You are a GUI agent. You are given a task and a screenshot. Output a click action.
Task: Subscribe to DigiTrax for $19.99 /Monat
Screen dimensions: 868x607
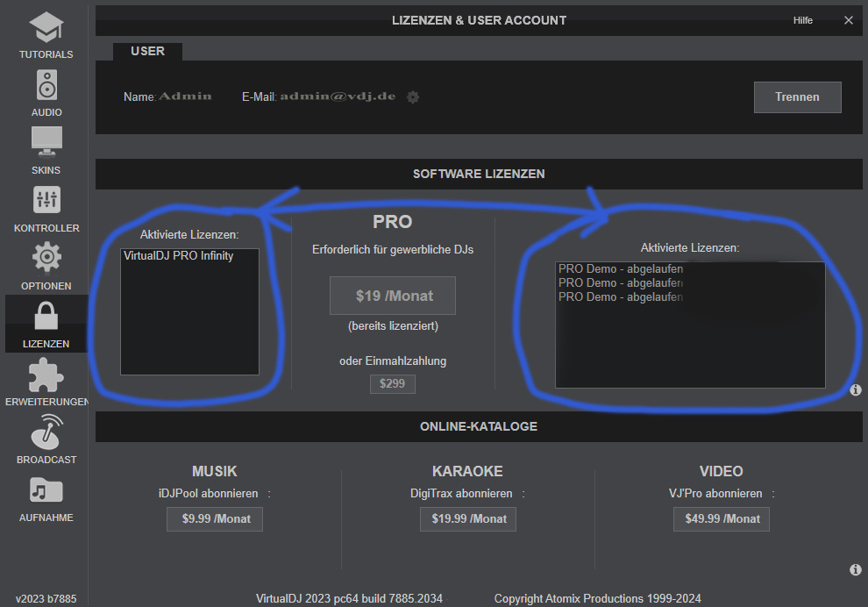pyautogui.click(x=468, y=519)
